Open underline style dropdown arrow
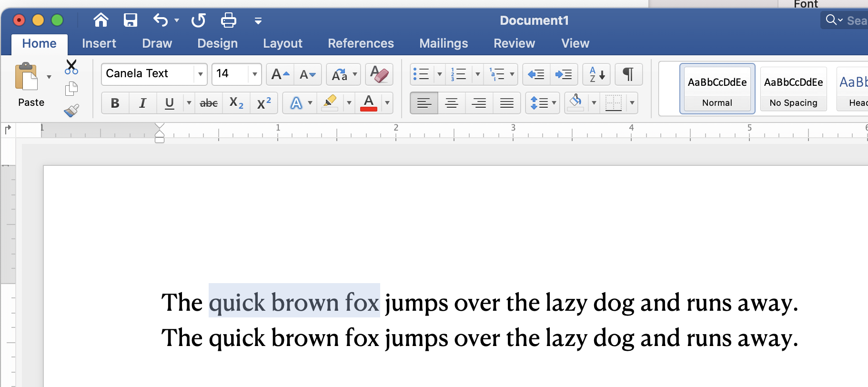Image resolution: width=868 pixels, height=387 pixels. coord(189,103)
